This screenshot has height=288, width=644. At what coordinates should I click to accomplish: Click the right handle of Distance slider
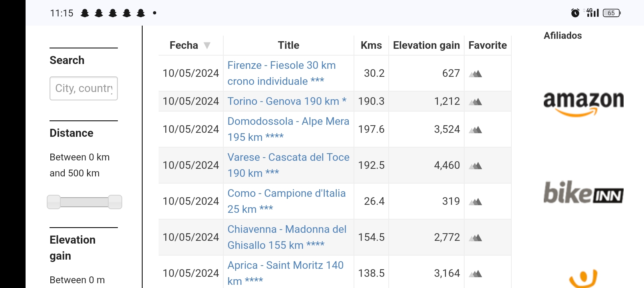pyautogui.click(x=115, y=202)
